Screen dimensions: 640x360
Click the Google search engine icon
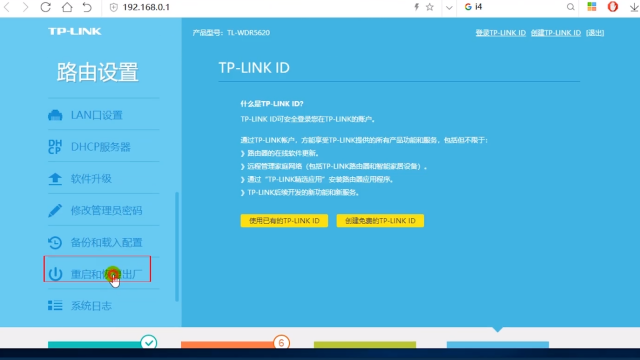(468, 7)
